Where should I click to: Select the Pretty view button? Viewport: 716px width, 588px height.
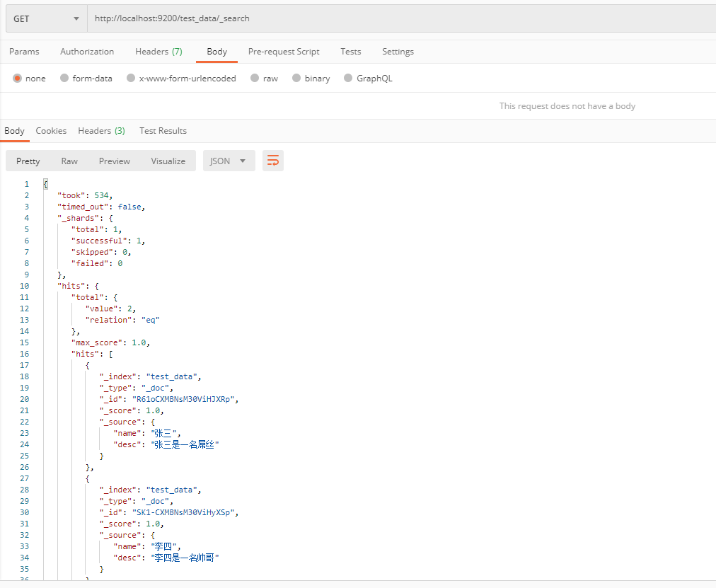(28, 161)
